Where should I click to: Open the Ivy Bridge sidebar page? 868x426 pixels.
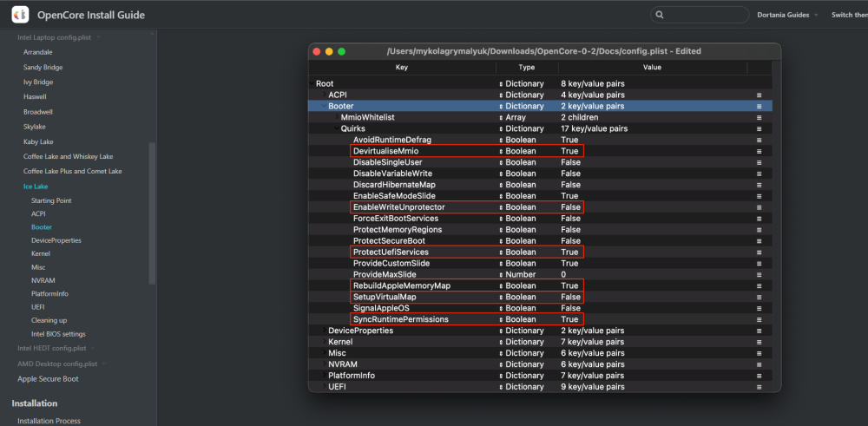click(37, 82)
